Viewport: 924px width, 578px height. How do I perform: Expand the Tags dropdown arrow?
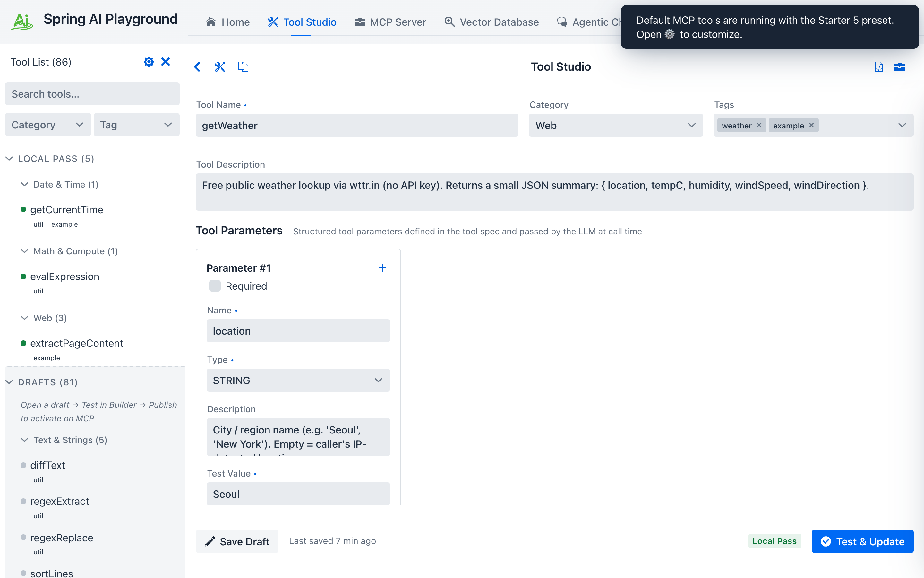[x=902, y=125]
